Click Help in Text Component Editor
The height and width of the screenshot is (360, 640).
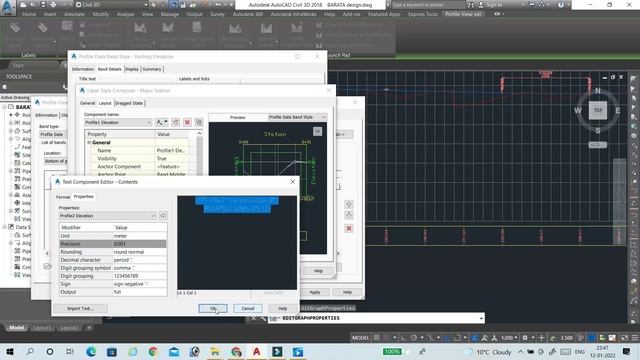(282, 309)
